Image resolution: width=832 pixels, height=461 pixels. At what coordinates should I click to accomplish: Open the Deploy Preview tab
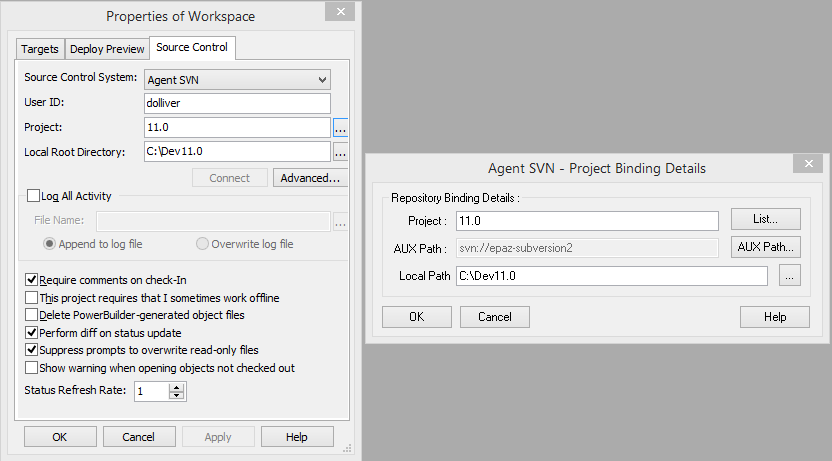(107, 49)
